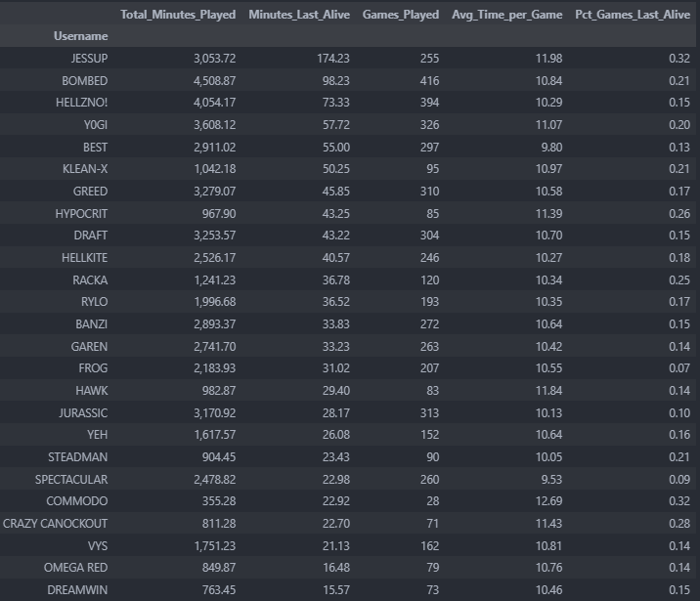Click JESSUP's total minutes value 3,053.72
Screen dimensions: 700x601
click(x=215, y=59)
